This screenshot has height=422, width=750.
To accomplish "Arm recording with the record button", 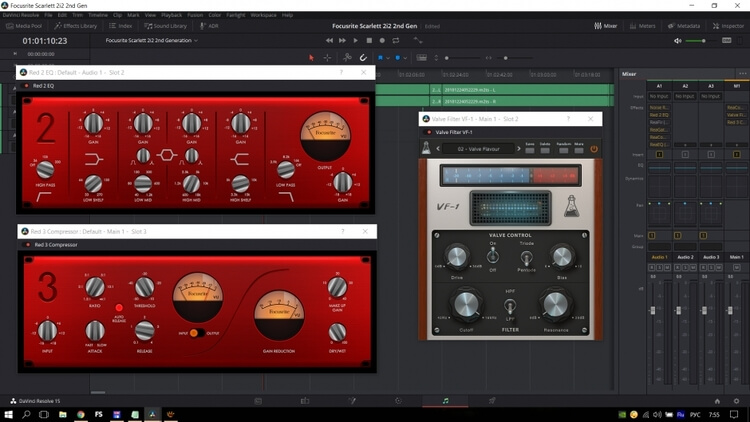I will coord(382,41).
